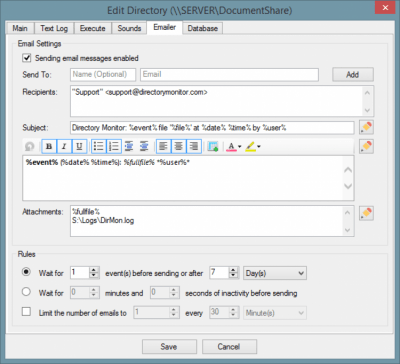This screenshot has width=400, height=364.
Task: Decrease the events count stepper
Action: (x=94, y=276)
